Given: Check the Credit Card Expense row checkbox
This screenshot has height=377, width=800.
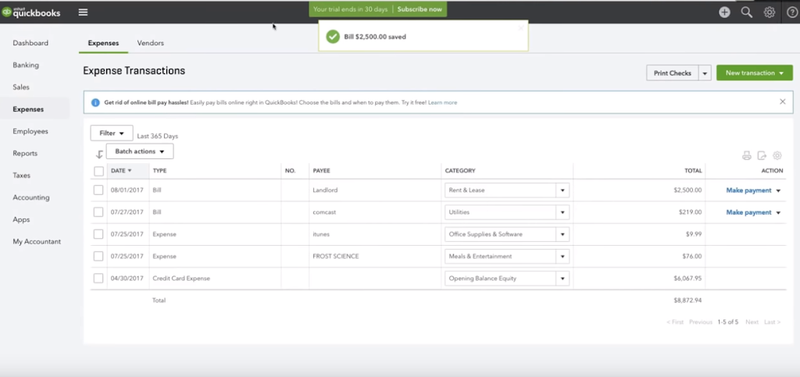Looking at the screenshot, I should click(x=98, y=279).
